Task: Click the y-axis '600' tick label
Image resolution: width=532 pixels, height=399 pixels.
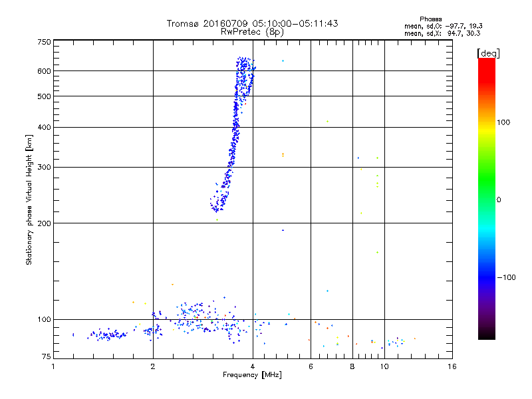Action: (44, 71)
